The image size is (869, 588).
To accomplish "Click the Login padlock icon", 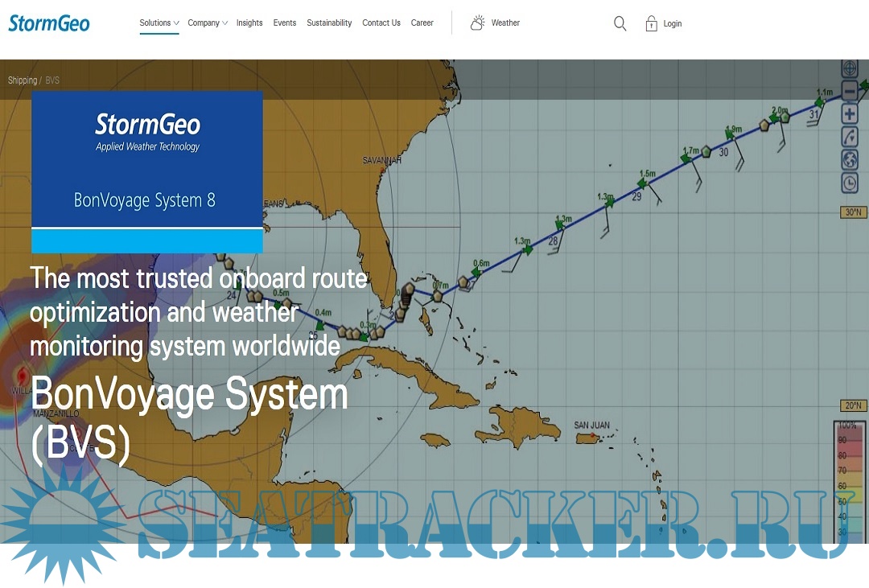I will pyautogui.click(x=651, y=23).
